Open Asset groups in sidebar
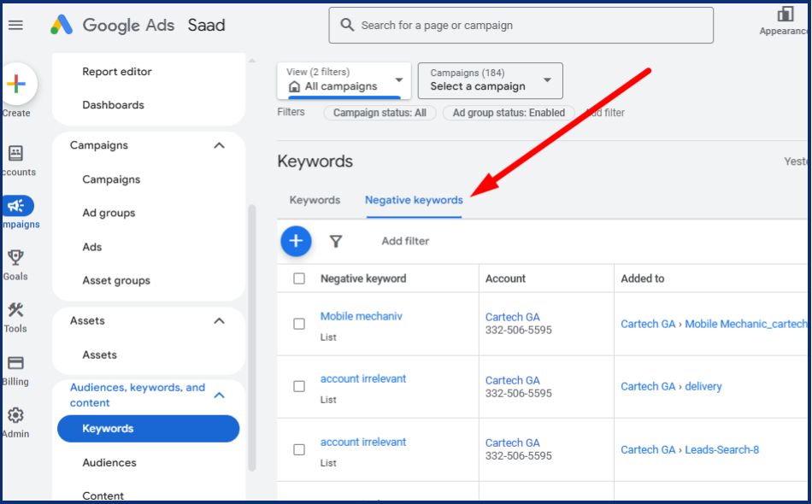This screenshot has width=812, height=504. pos(116,280)
